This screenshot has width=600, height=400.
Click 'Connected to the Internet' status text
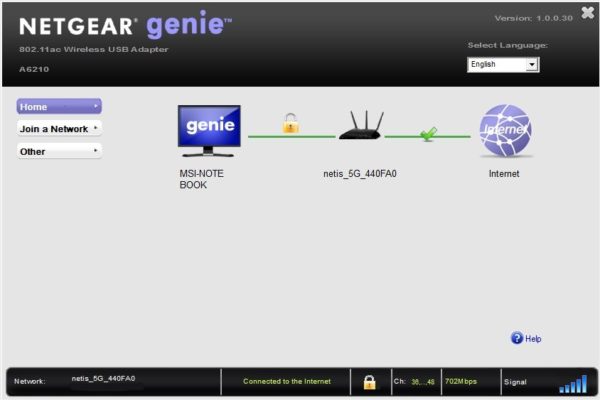287,381
